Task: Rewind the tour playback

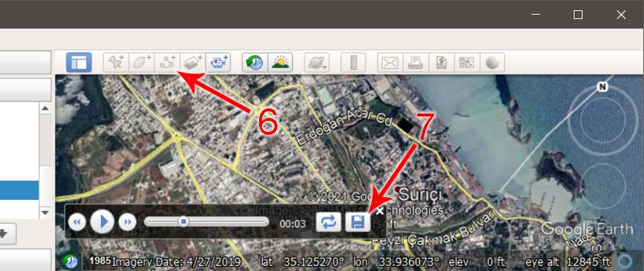Action: (77, 222)
